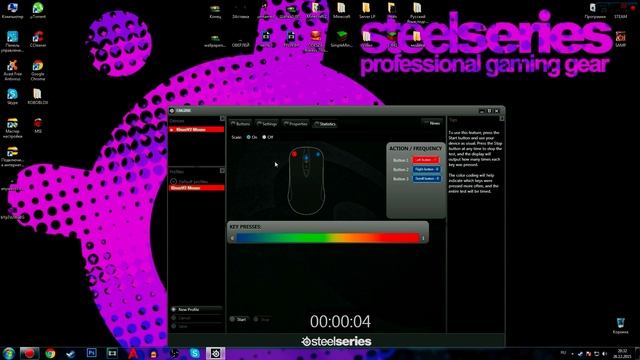Click SteelSeries Engine taskbar button
Image resolution: width=640 pixels, height=360 pixels.
coord(215,353)
